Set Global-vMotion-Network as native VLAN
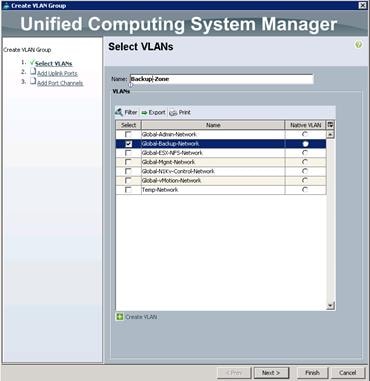The height and width of the screenshot is (381, 370). (305, 180)
